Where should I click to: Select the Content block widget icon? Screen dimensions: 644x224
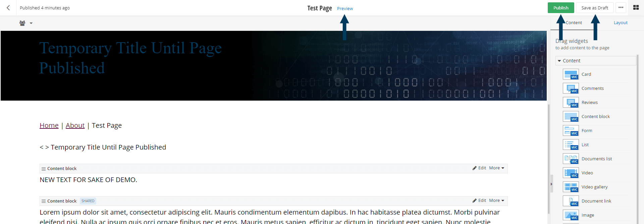pos(571,117)
